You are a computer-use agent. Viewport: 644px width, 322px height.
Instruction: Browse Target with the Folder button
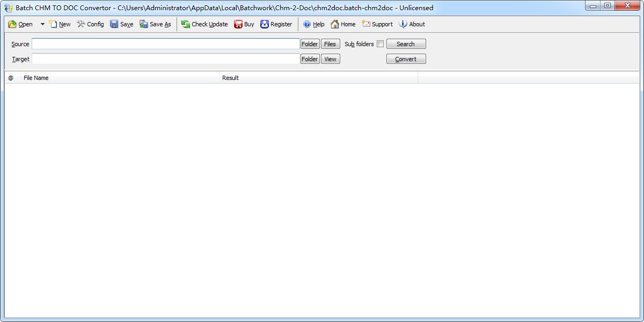310,59
